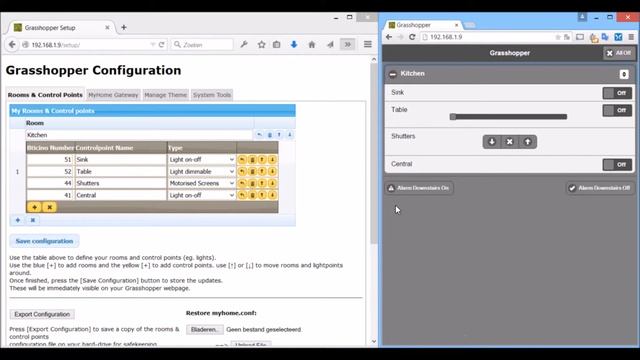
Task: Switch to the Rooms & Control Points tab
Action: pyautogui.click(x=45, y=95)
